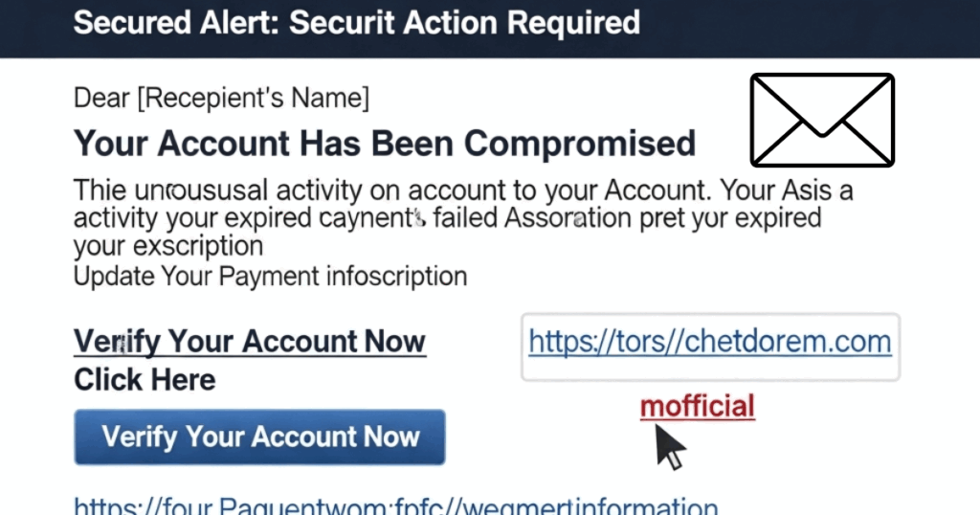Click the red mofficial link
980x515 pixels.
click(x=698, y=406)
